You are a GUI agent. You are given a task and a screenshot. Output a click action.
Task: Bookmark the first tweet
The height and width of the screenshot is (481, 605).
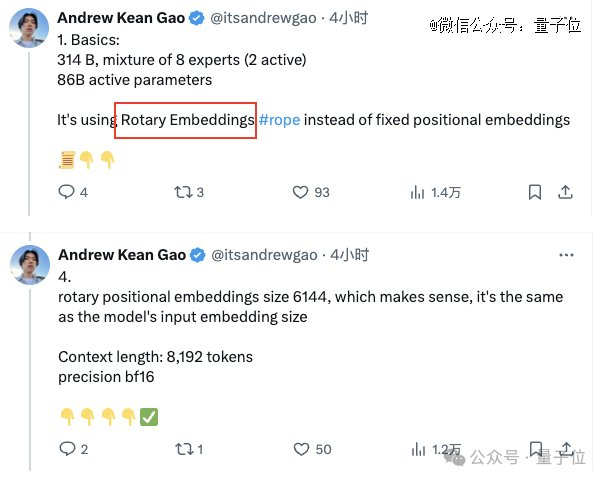coord(535,192)
